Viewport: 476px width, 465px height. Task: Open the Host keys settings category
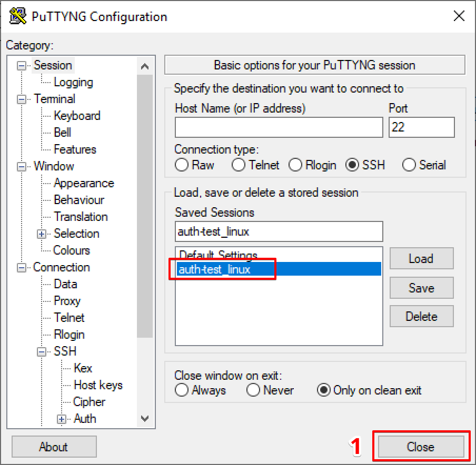coord(98,385)
